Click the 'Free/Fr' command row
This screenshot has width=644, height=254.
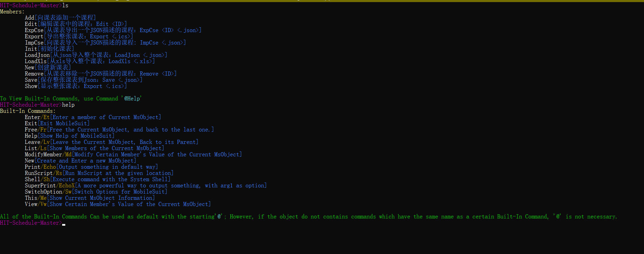(119, 129)
